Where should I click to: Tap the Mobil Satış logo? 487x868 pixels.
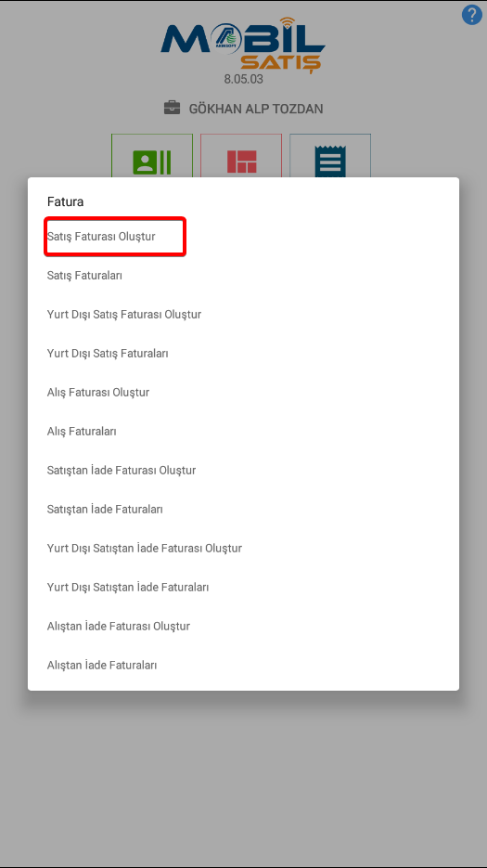pos(243,45)
